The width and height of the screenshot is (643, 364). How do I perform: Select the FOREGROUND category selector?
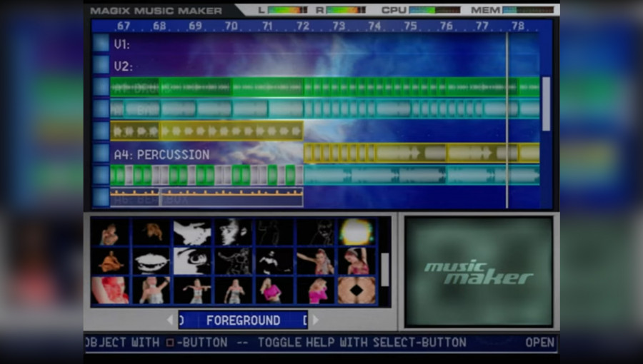click(243, 320)
